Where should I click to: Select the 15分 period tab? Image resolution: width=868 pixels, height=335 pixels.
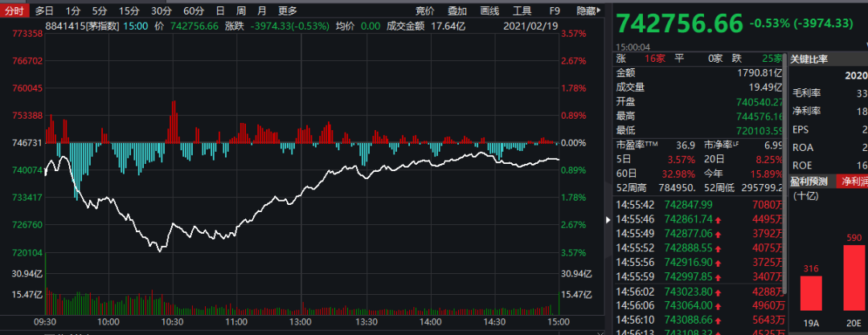pos(129,11)
